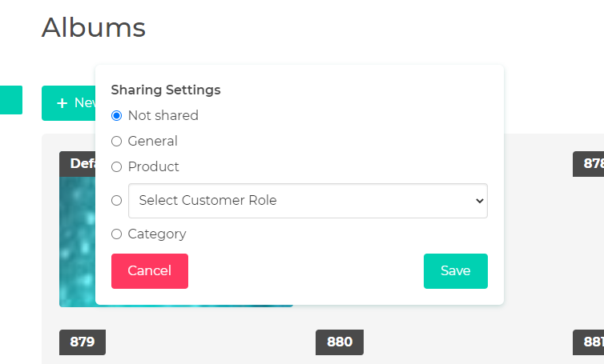Select the Not shared radio option
604x364 pixels.
coord(116,115)
